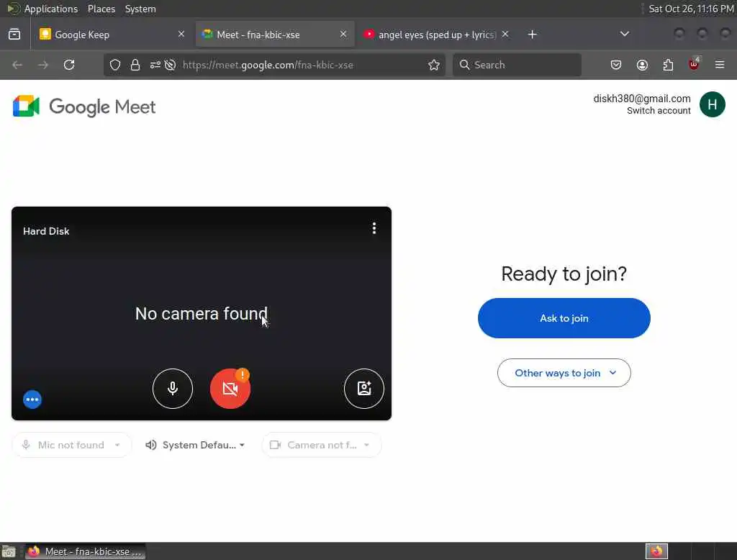Screen dimensions: 737x560
Task: Select the Meet window in the taskbar
Action: pos(85,551)
